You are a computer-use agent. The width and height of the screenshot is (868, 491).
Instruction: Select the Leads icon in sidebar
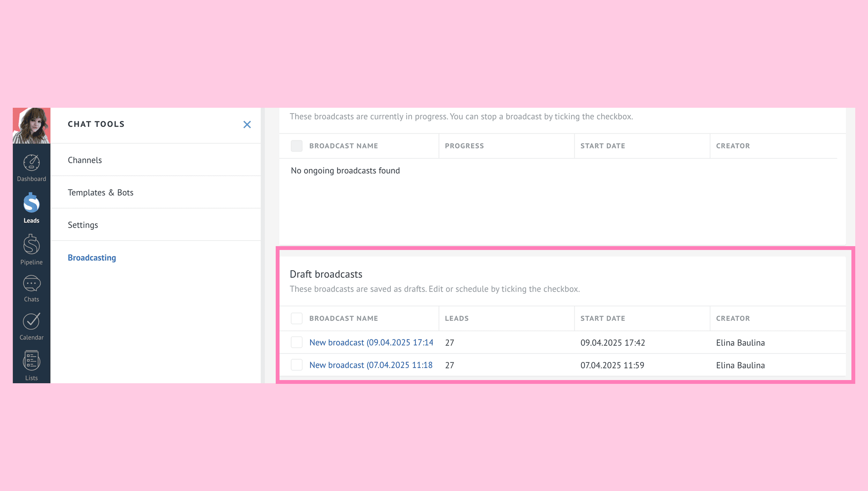[31, 203]
